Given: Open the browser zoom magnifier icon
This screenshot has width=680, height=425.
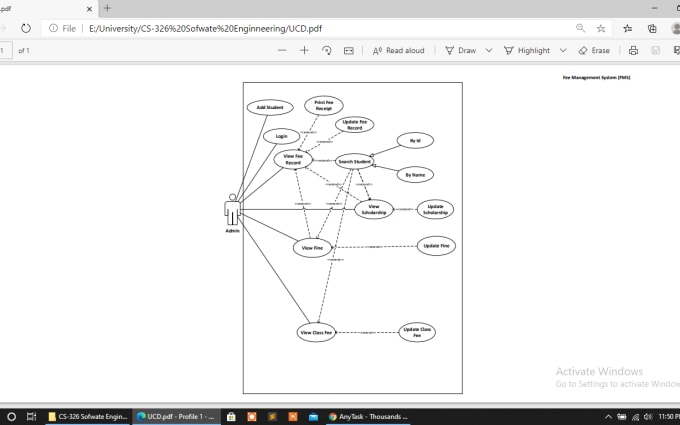Looking at the screenshot, I should tap(580, 29).
